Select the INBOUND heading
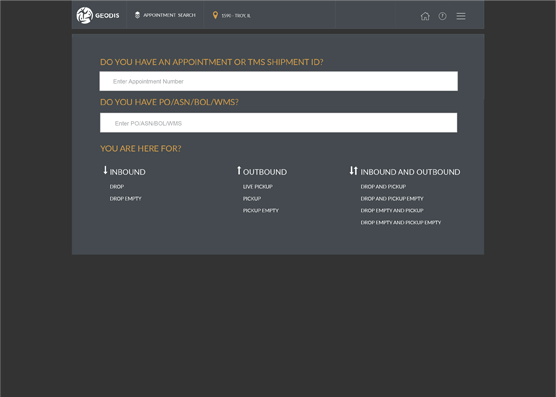The width and height of the screenshot is (556, 397). [x=127, y=172]
